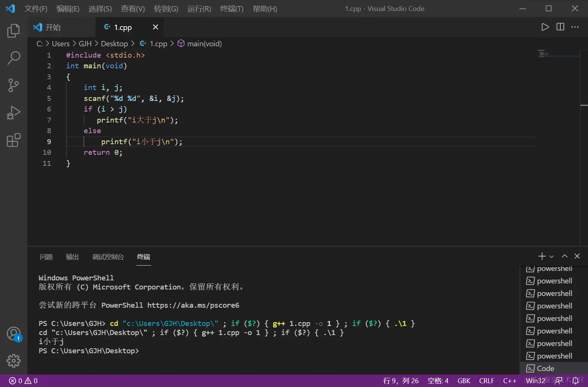Open the Explorer view in activity bar
The height and width of the screenshot is (387, 588).
click(x=14, y=31)
